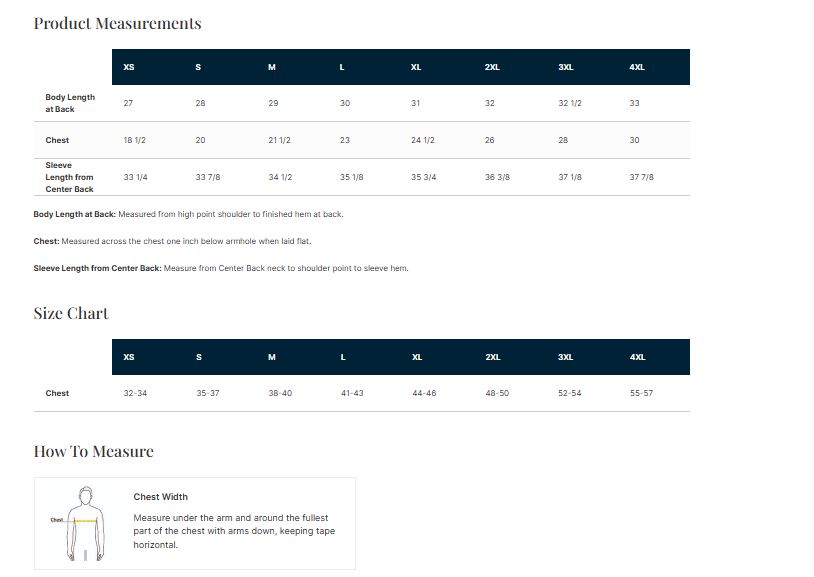
Task: Select the 4XL header in Product Measurements table
Action: [x=637, y=67]
